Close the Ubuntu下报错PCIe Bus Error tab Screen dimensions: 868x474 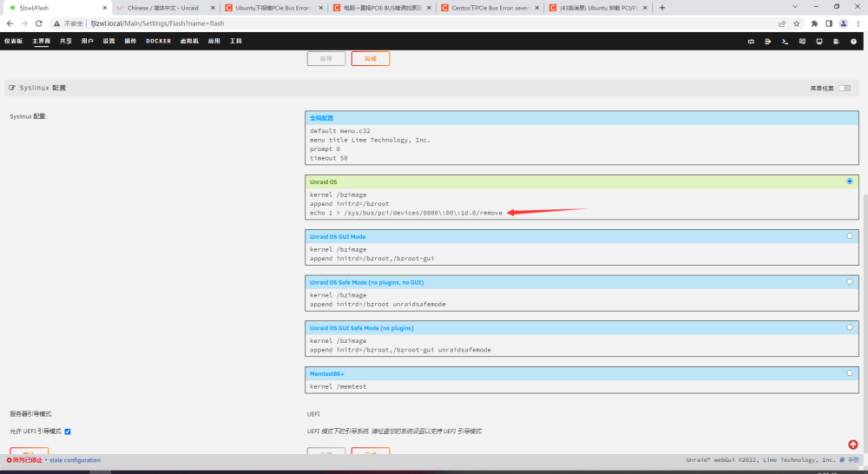tap(320, 8)
